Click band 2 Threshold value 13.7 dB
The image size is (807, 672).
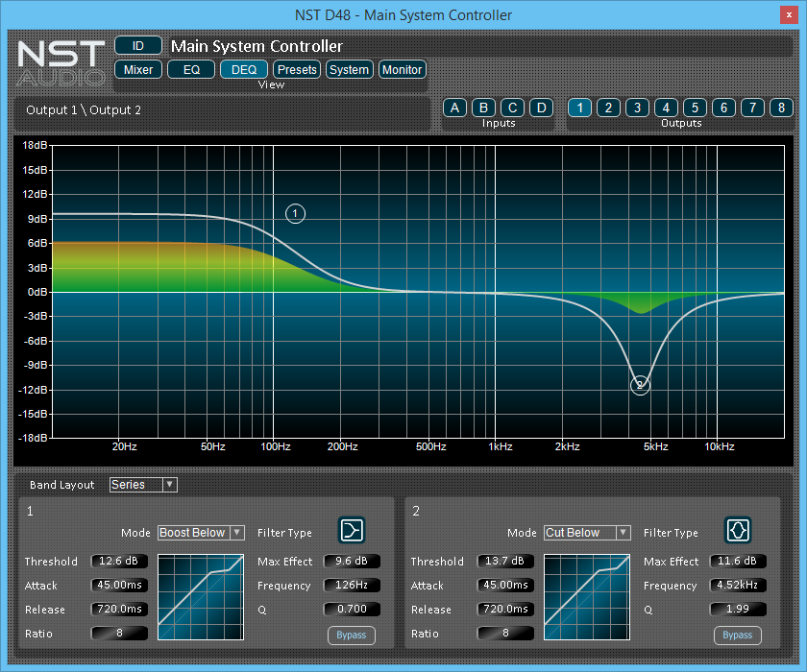pyautogui.click(x=505, y=561)
